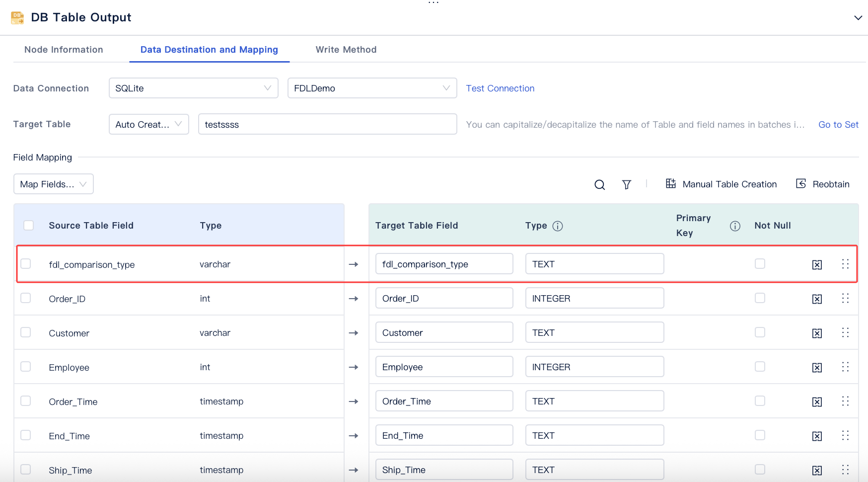The height and width of the screenshot is (482, 868).
Task: Switch to the Write Method tab
Action: 346,50
